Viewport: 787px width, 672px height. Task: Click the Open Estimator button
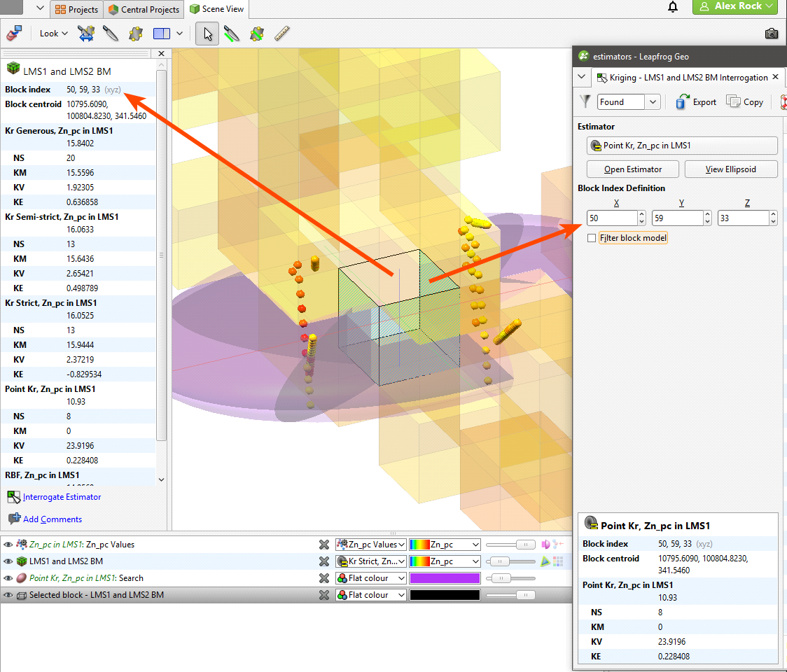[632, 169]
